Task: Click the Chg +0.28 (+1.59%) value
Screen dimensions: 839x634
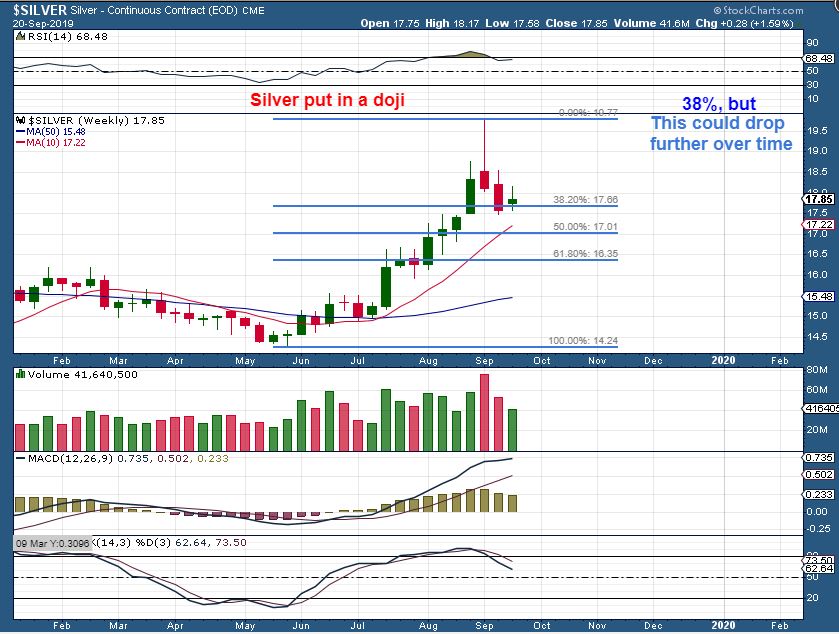Action: tap(744, 23)
